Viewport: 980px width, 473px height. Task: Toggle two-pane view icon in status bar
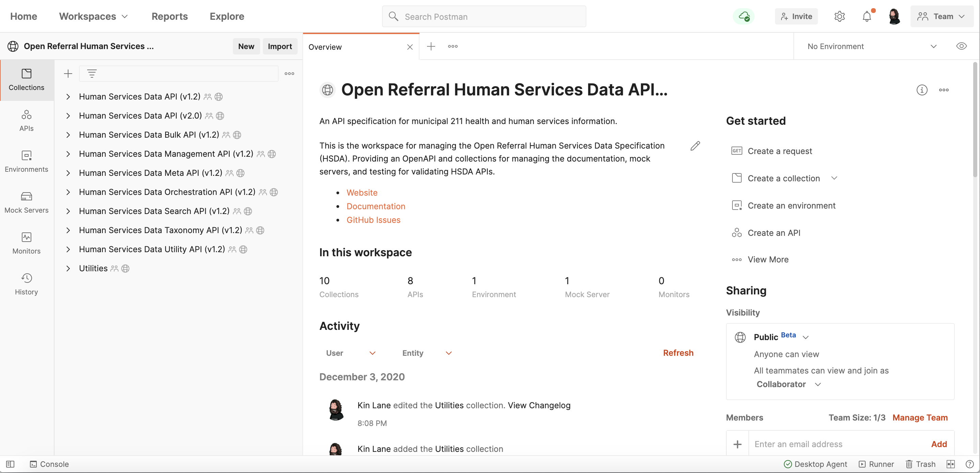(950, 464)
